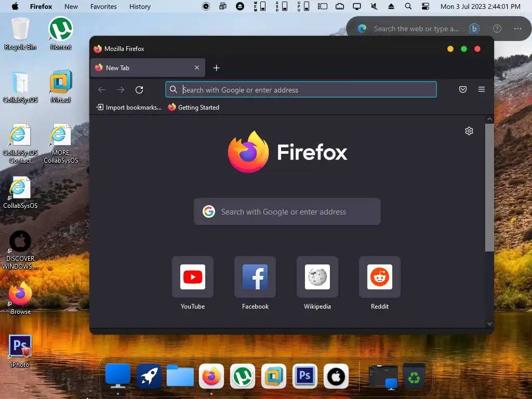This screenshot has height=399, width=532.
Task: Open the Firefox menu in menu bar
Action: click(x=41, y=6)
